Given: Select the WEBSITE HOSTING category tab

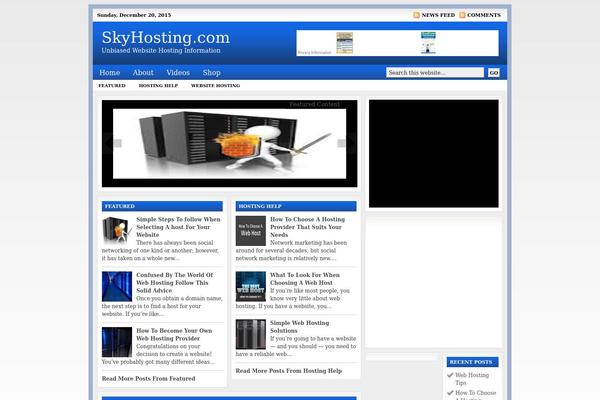Looking at the screenshot, I should click(x=215, y=85).
